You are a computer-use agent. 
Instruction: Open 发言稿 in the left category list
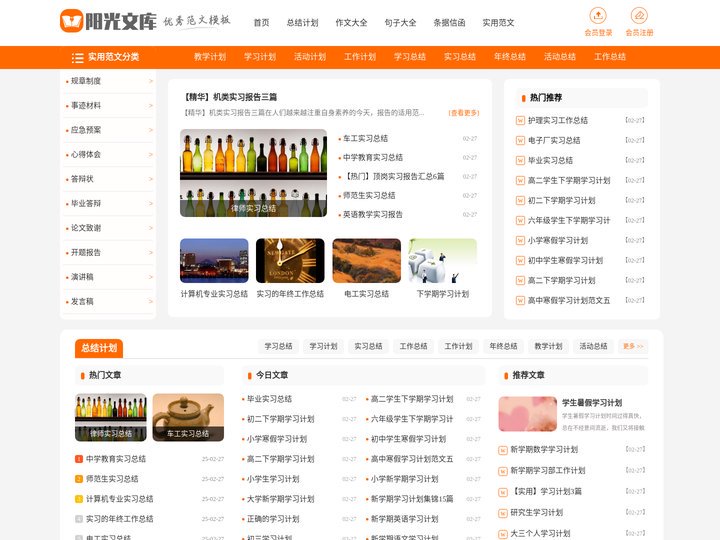coord(82,302)
